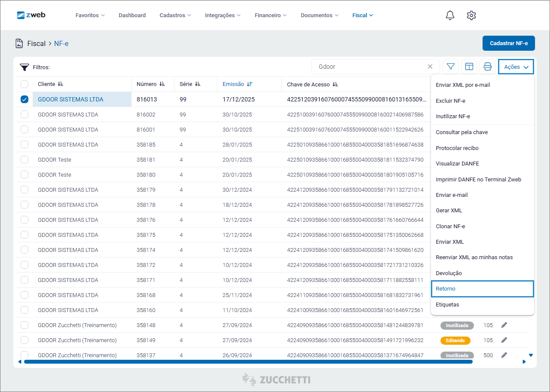The height and width of the screenshot is (392, 550).
Task: Toggle the select-all checkbox in header
Action: coord(24,84)
